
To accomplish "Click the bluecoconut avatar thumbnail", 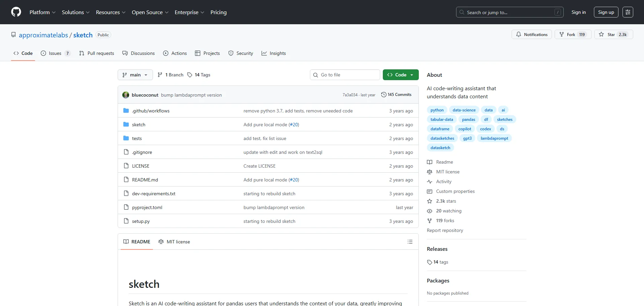I will click(126, 95).
